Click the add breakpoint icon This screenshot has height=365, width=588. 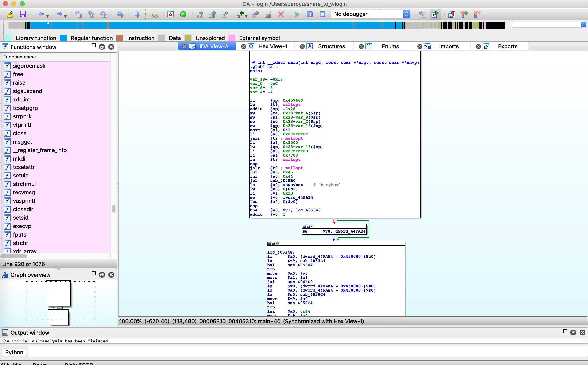tap(464, 14)
